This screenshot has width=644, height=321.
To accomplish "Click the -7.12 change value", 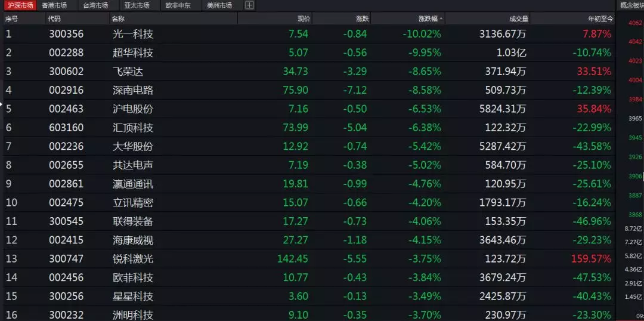I will (x=355, y=90).
